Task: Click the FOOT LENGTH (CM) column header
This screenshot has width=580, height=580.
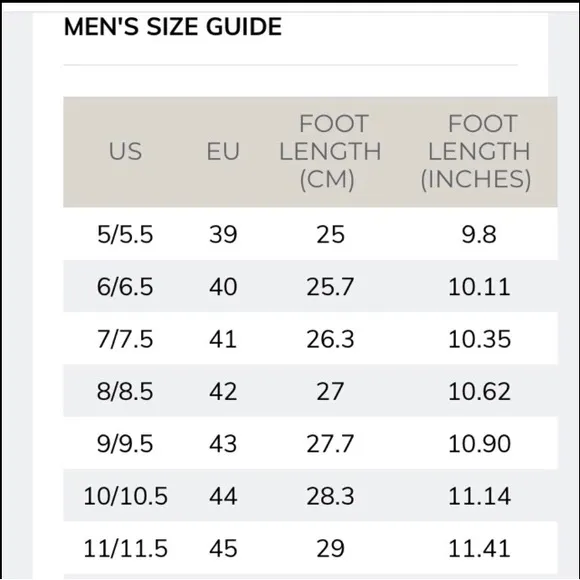Action: tap(330, 152)
